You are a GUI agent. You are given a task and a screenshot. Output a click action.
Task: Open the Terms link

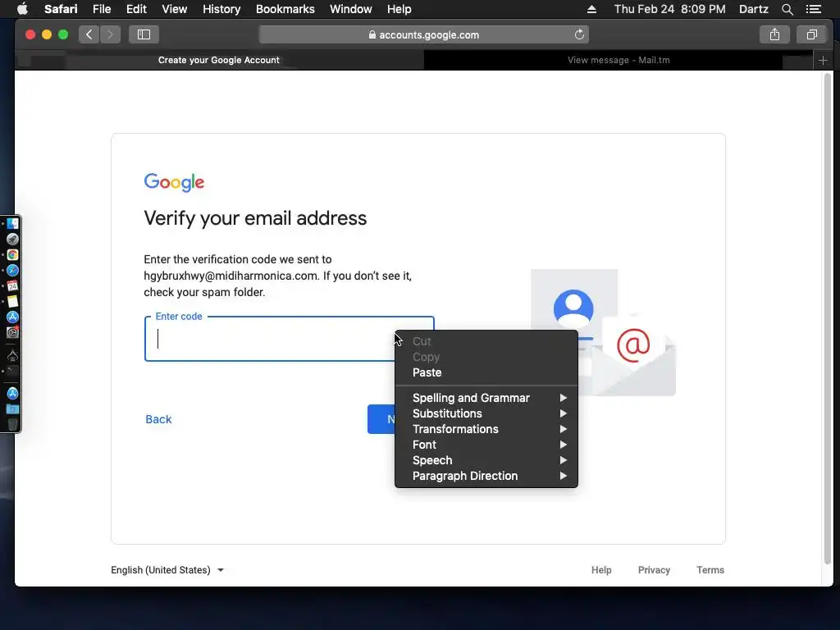pyautogui.click(x=710, y=570)
